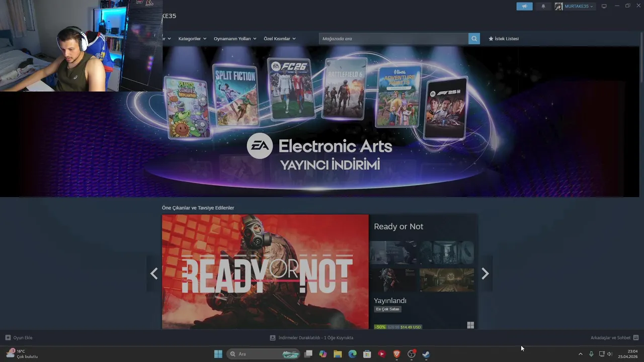This screenshot has height=362, width=644.
Task: Open the MURTAKE35 profile avatar
Action: click(x=558, y=7)
